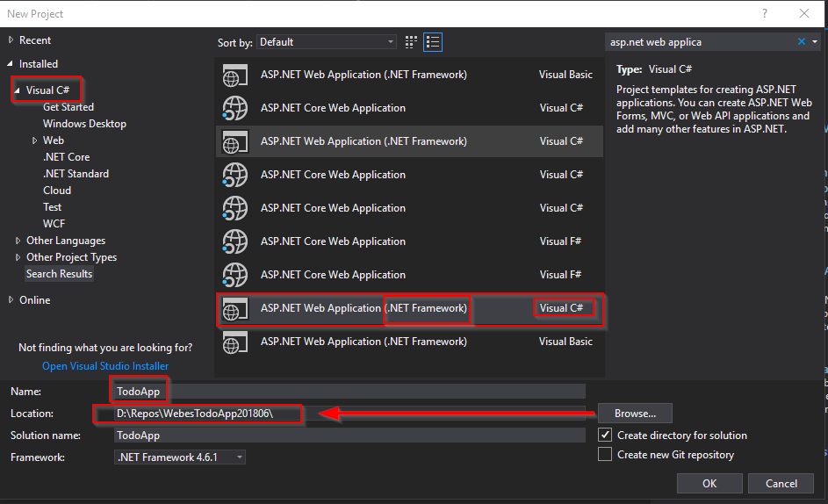This screenshot has height=504, width=828.
Task: Click the first ASP.NET Core Web Application icon
Action: coord(234,109)
